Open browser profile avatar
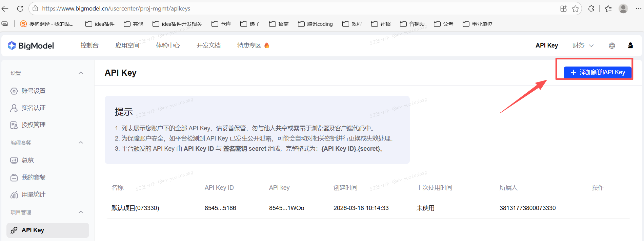This screenshot has height=241, width=644. 623,8
